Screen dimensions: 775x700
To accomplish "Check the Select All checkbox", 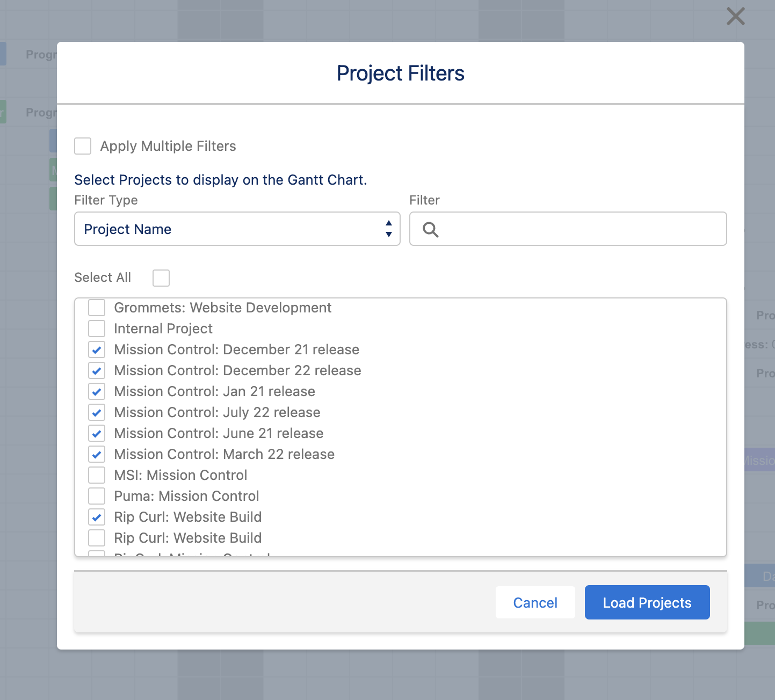I will (x=161, y=278).
